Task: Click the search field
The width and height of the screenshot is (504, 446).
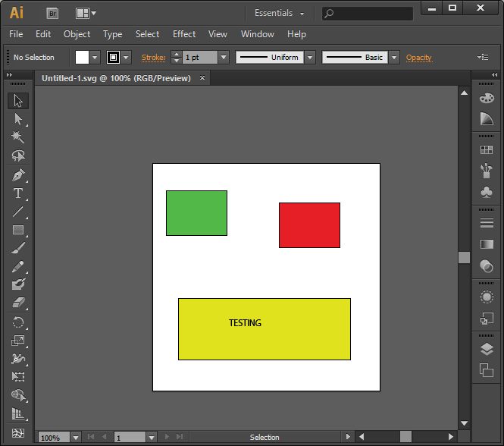Action: pyautogui.click(x=368, y=14)
